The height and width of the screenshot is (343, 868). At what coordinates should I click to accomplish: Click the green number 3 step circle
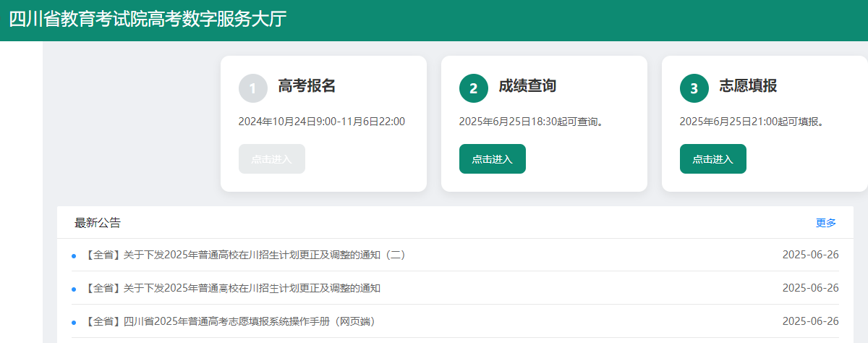point(694,88)
